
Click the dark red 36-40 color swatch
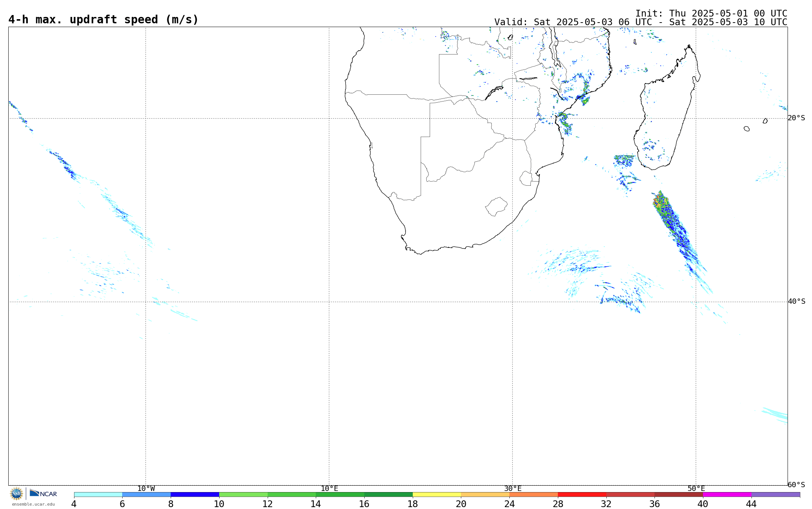tap(679, 495)
